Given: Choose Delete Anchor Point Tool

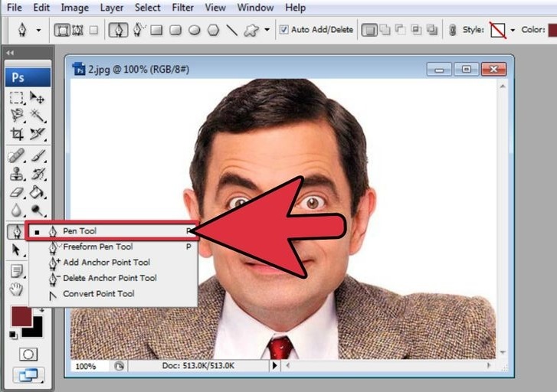Looking at the screenshot, I should click(x=113, y=278).
